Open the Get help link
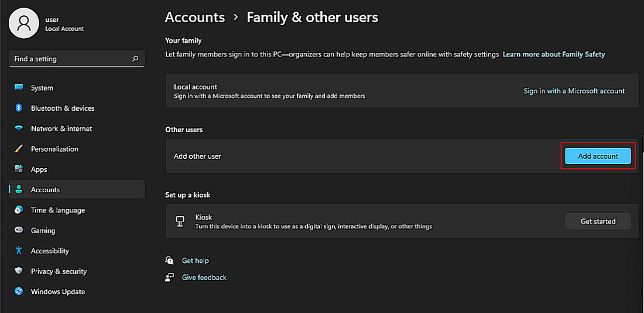Image resolution: width=644 pixels, height=313 pixels. point(195,260)
